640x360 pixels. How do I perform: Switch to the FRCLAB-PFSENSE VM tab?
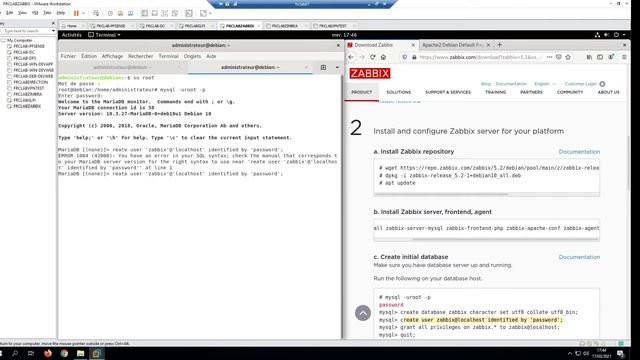[110, 26]
